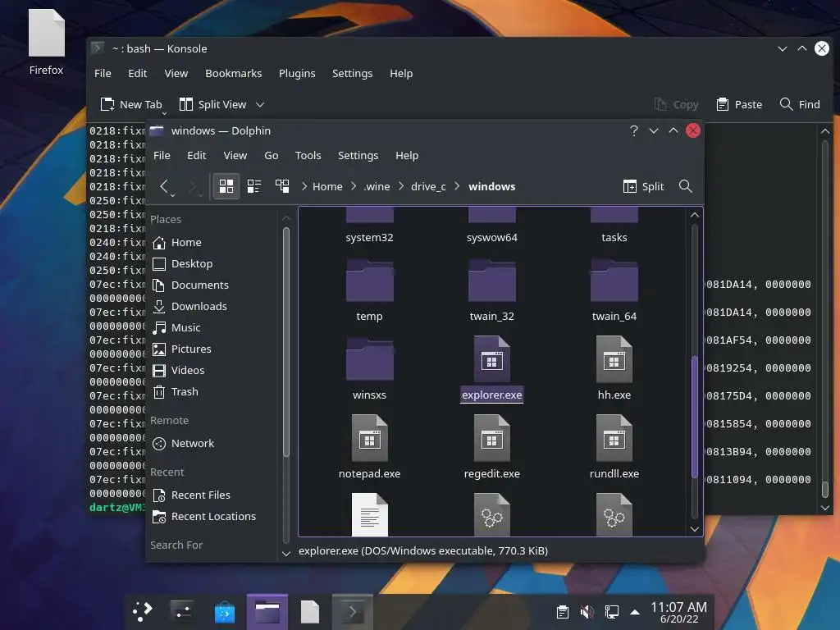Viewport: 840px width, 630px height.
Task: Click the Dolphin file view scrollbar handle
Action: pyautogui.click(x=695, y=416)
